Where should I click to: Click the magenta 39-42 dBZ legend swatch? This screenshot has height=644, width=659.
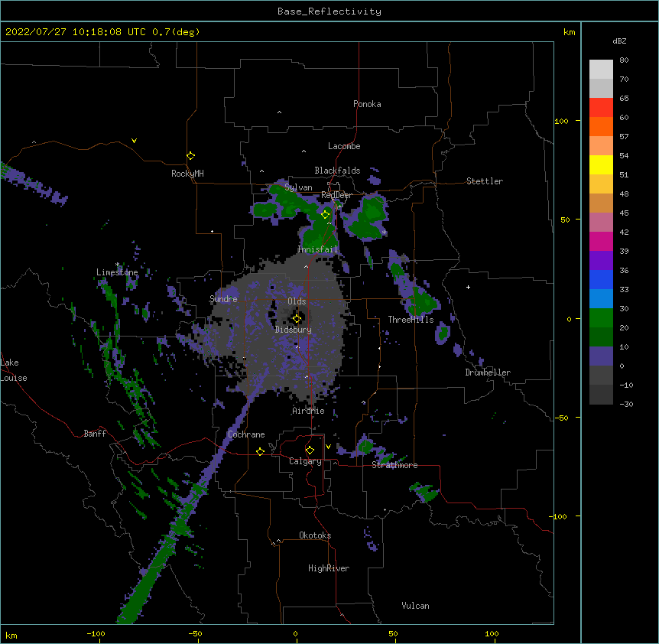(x=601, y=241)
